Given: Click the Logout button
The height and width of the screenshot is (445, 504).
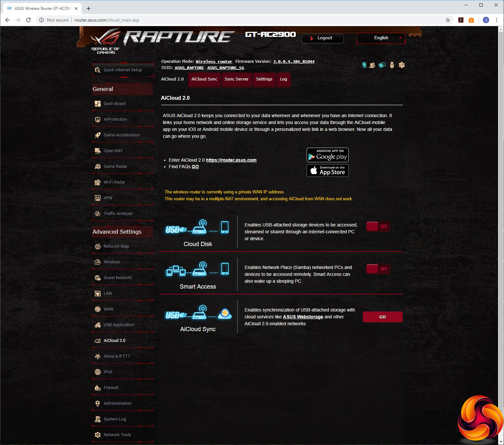Looking at the screenshot, I should click(x=322, y=38).
